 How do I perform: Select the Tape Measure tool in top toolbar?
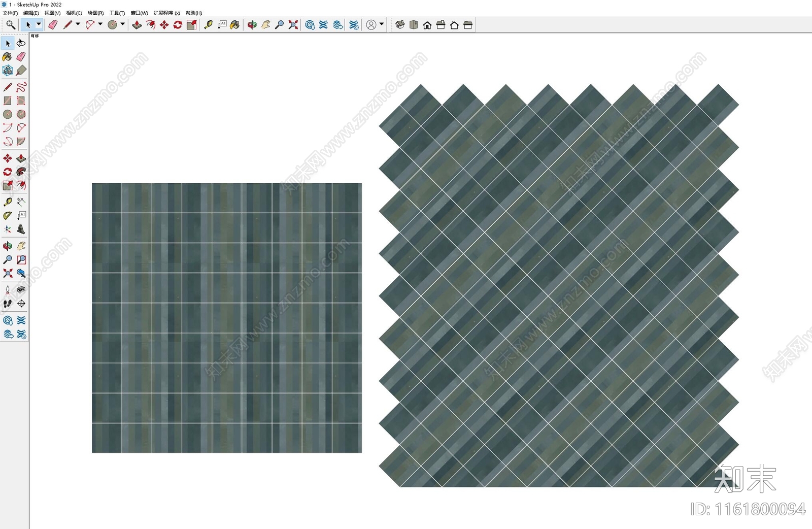208,24
